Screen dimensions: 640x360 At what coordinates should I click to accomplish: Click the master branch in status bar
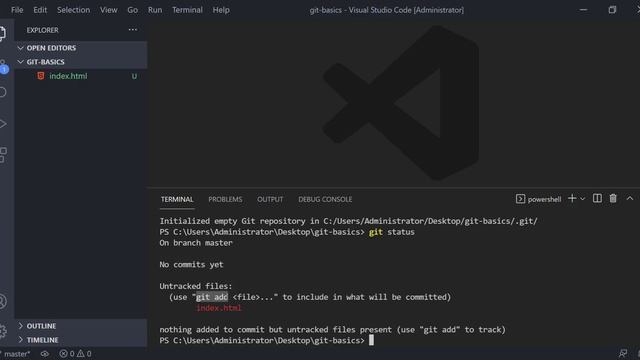(x=16, y=353)
